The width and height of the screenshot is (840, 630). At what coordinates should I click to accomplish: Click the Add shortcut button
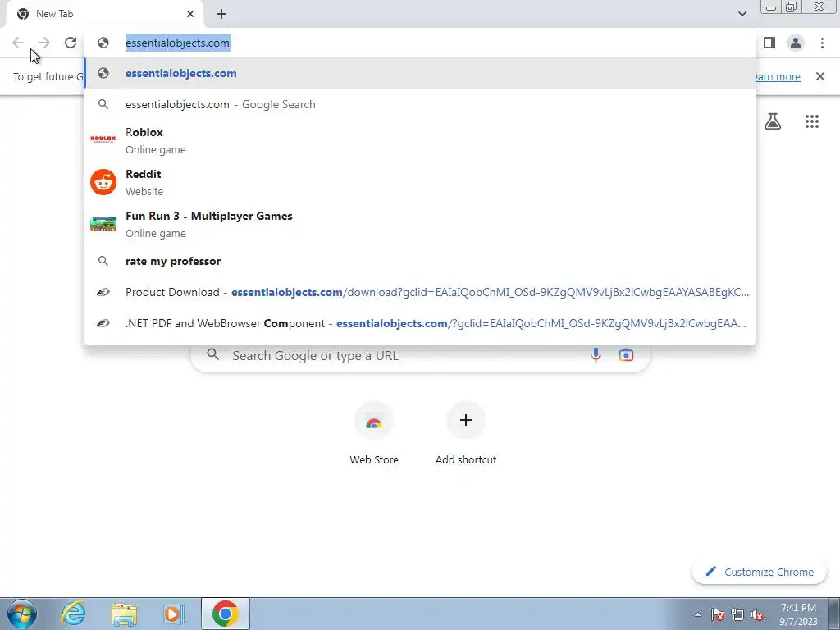point(466,433)
